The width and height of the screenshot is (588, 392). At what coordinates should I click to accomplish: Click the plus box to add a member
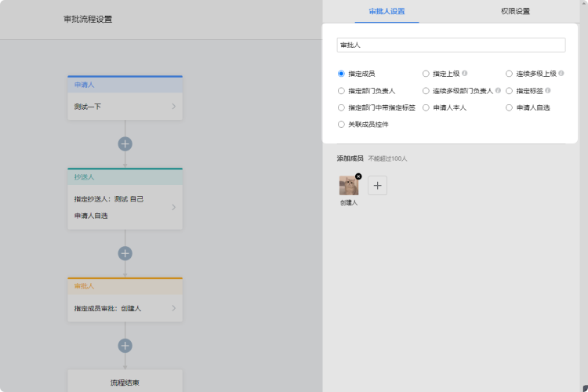[377, 185]
